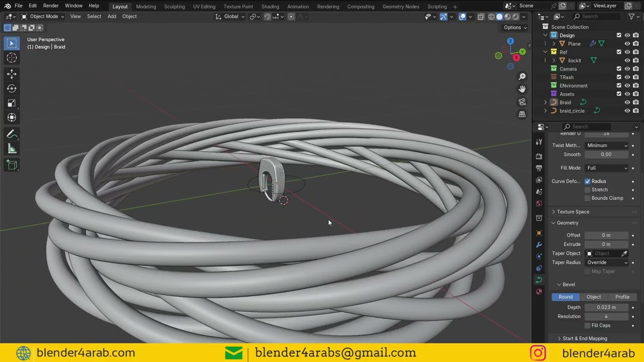Expand the Start & End Mapping panel
Screen dimensions: 644x362
click(x=585, y=338)
